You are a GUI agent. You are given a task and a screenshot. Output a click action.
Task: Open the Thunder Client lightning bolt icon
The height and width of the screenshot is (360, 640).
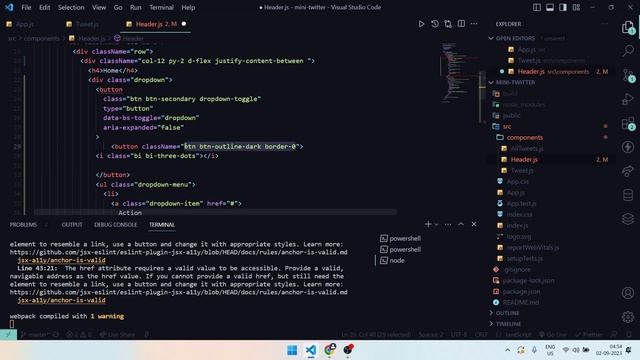point(628,147)
